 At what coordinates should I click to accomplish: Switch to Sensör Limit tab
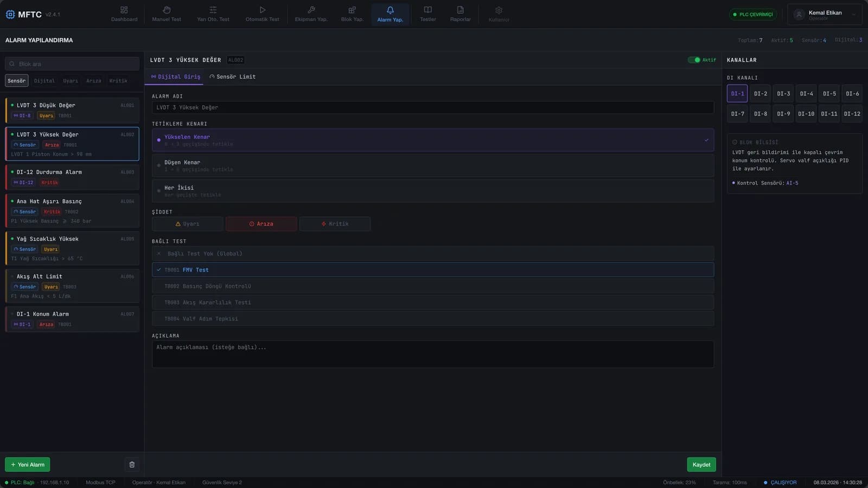pyautogui.click(x=232, y=77)
